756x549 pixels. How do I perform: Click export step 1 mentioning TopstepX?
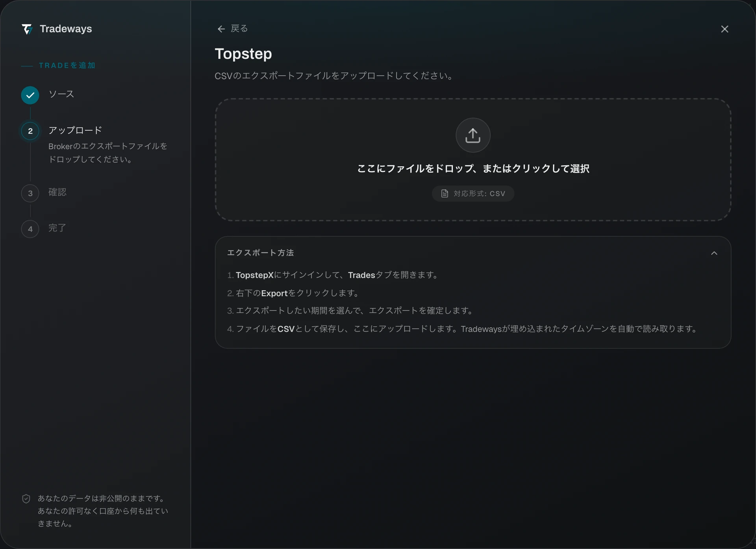click(x=333, y=275)
